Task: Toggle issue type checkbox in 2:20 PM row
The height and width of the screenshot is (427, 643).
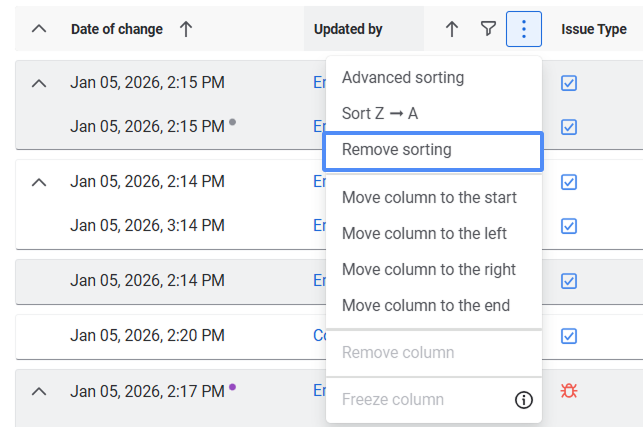Action: coord(569,335)
